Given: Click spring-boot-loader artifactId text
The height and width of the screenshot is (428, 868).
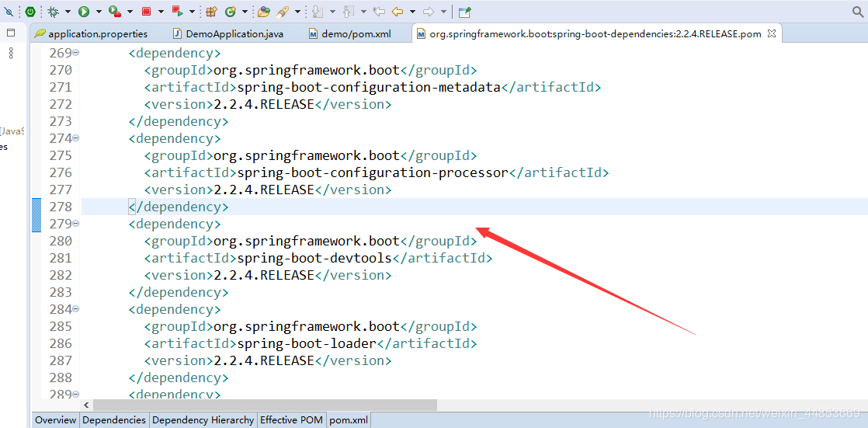Looking at the screenshot, I should (x=307, y=343).
